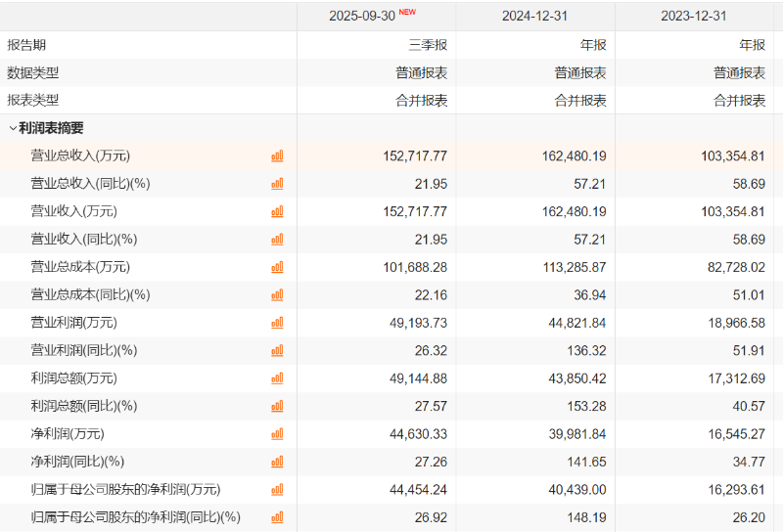Select the 148.19 parent profit growth value

click(x=586, y=517)
